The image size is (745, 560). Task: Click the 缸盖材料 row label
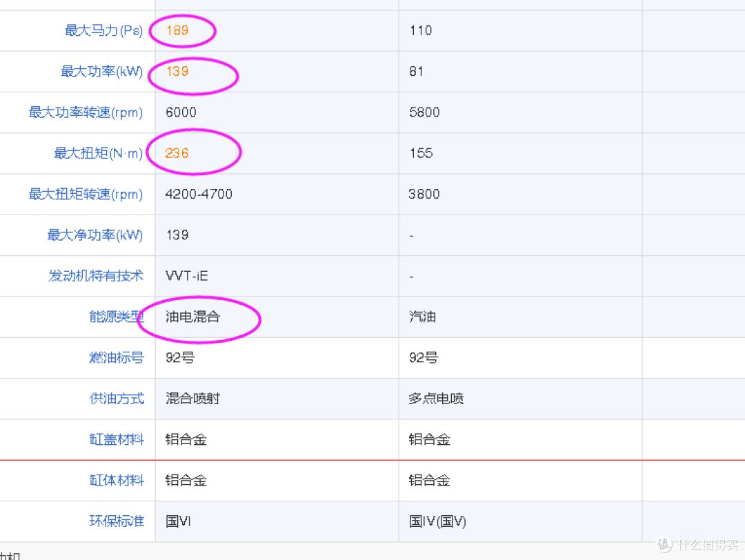click(117, 439)
